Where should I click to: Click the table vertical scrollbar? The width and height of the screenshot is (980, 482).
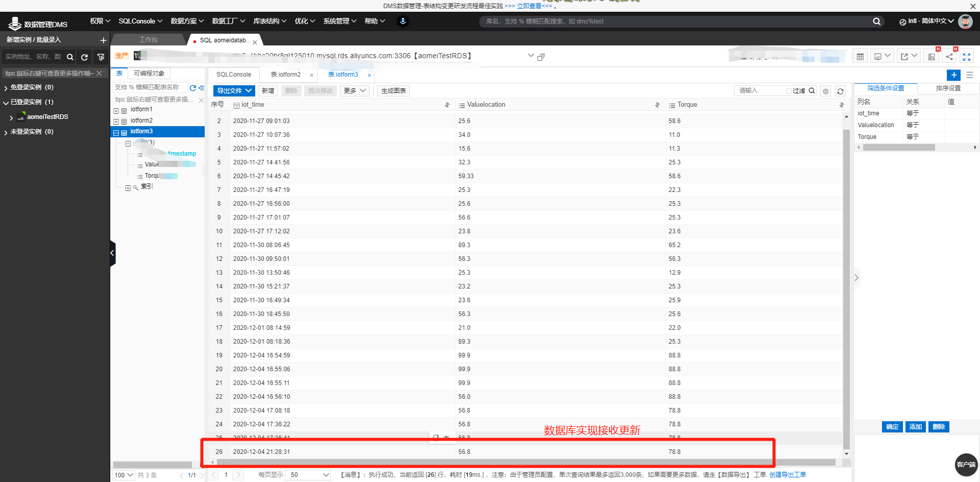846,289
